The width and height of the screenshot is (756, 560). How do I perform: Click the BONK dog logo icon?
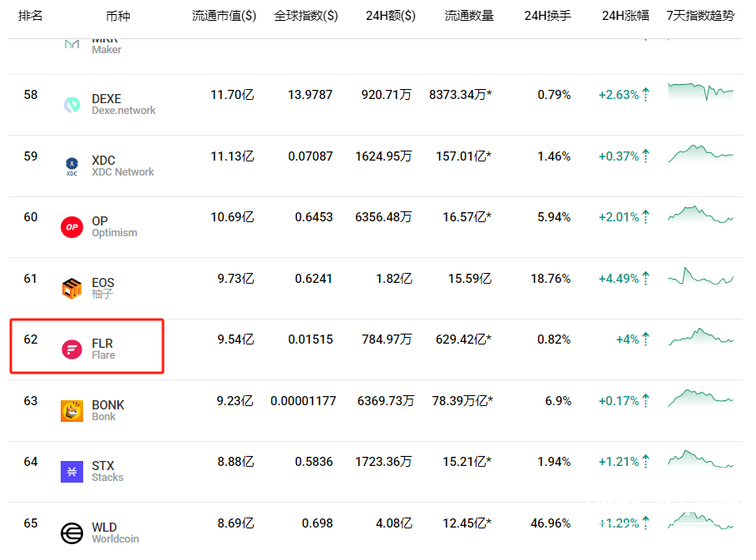pos(72,411)
